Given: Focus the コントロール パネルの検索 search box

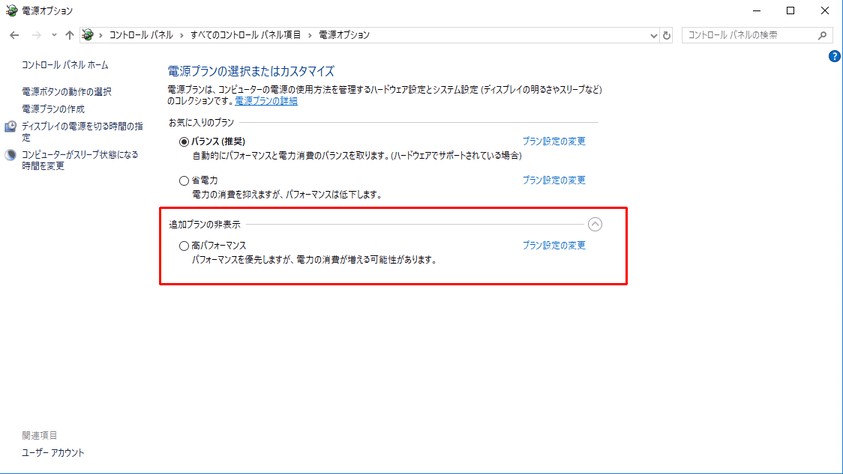Looking at the screenshot, I should tap(748, 35).
